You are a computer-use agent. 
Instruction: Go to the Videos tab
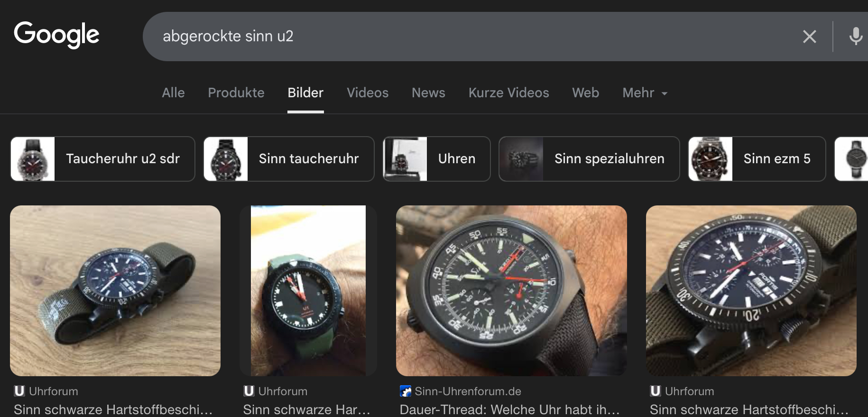(368, 93)
